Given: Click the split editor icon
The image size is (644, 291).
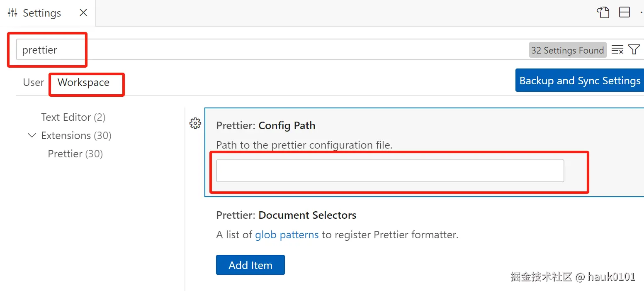Looking at the screenshot, I should (625, 13).
